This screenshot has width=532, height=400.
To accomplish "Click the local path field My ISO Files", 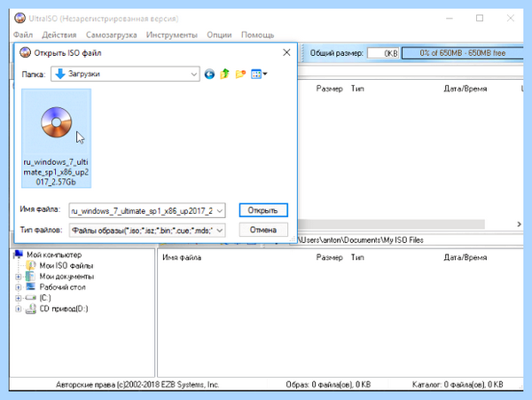I will coord(410,239).
